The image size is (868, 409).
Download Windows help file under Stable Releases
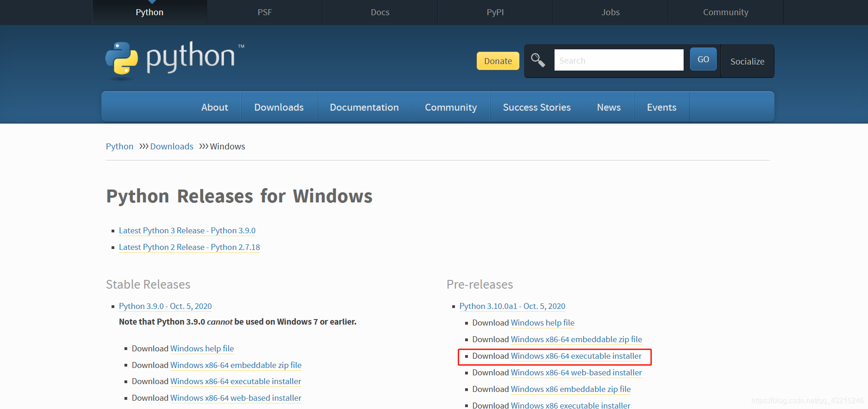202,349
